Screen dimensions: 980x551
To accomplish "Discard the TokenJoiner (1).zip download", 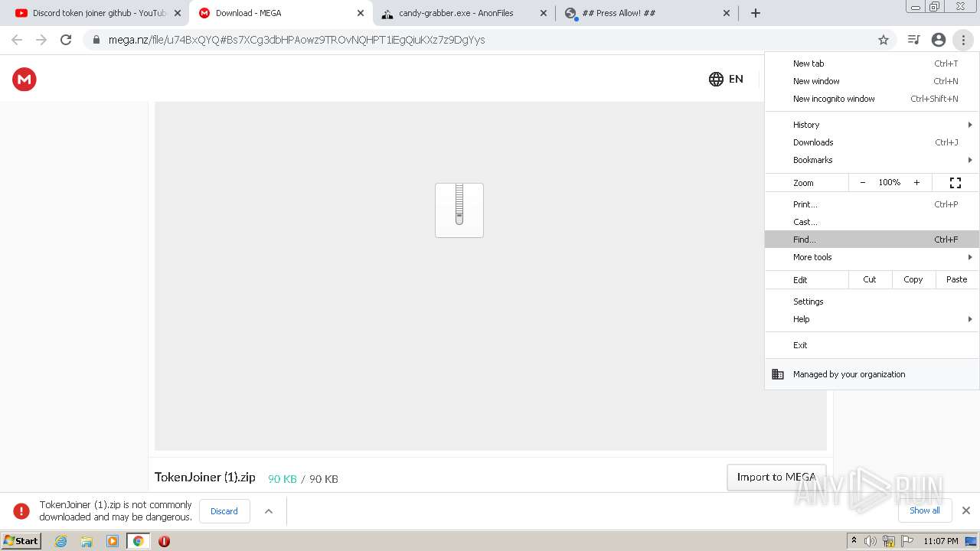I will tap(224, 511).
